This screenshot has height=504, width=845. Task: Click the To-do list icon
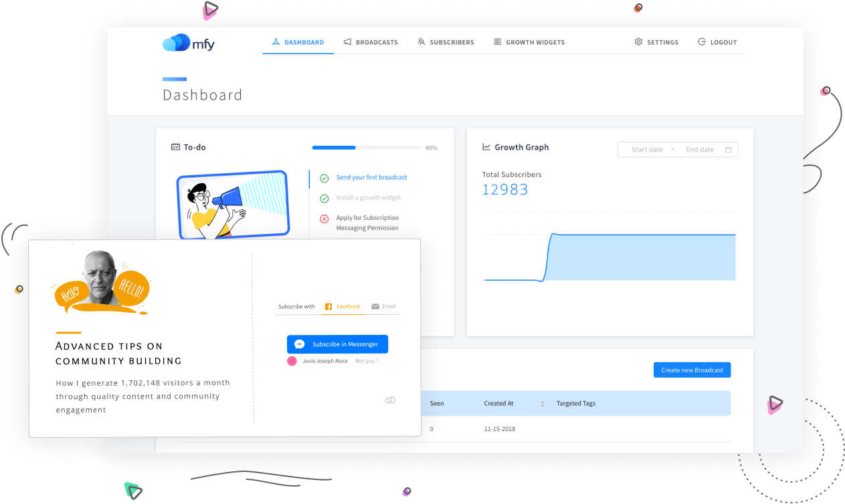coord(175,147)
